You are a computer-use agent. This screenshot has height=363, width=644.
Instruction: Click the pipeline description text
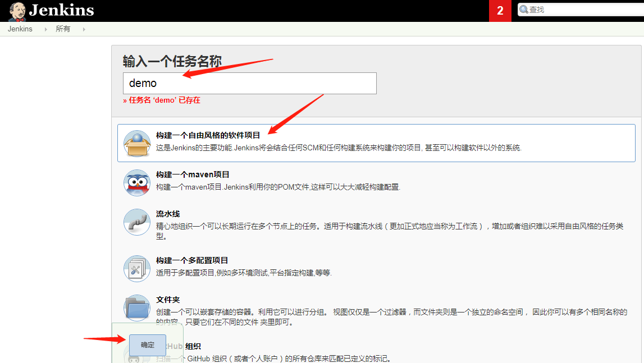tap(389, 231)
